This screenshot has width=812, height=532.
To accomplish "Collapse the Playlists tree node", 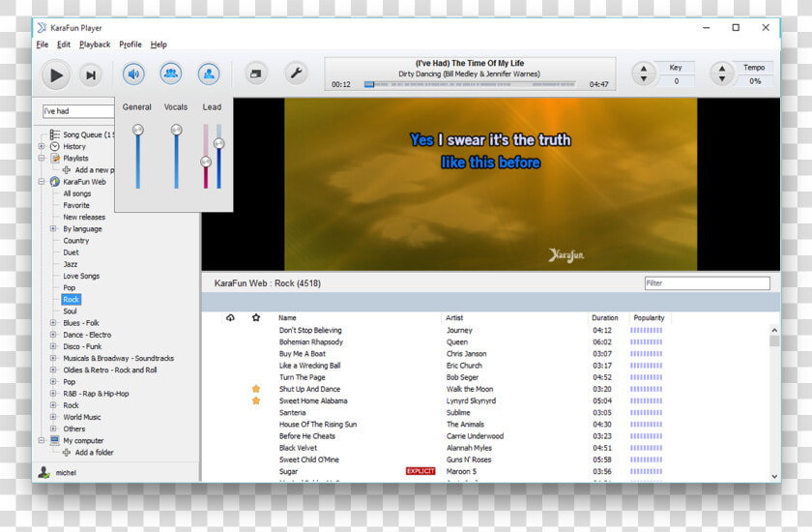I will click(x=42, y=158).
